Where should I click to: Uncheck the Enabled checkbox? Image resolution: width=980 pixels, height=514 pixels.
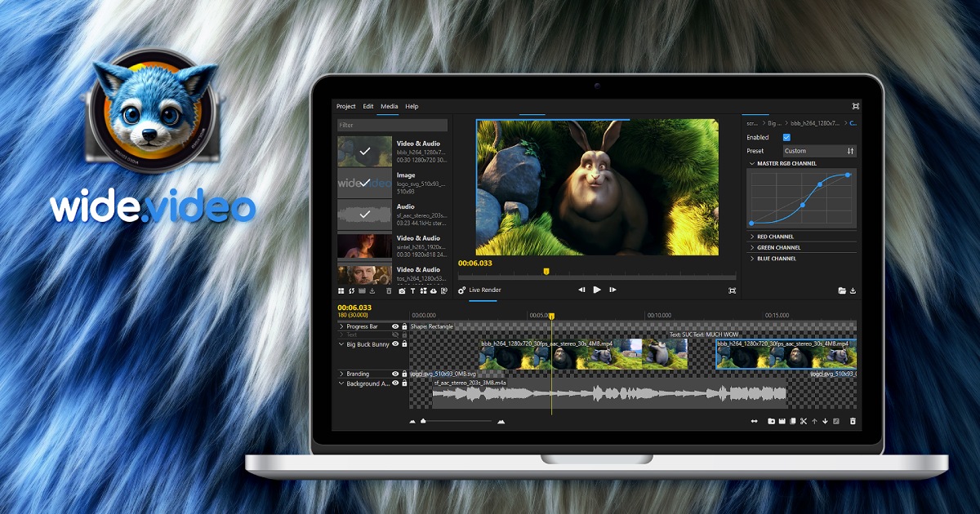pyautogui.click(x=786, y=138)
